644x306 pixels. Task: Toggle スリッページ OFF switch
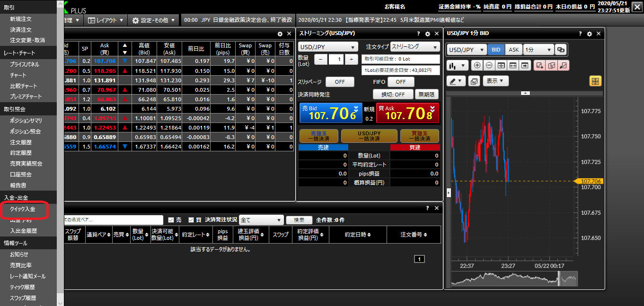point(340,82)
